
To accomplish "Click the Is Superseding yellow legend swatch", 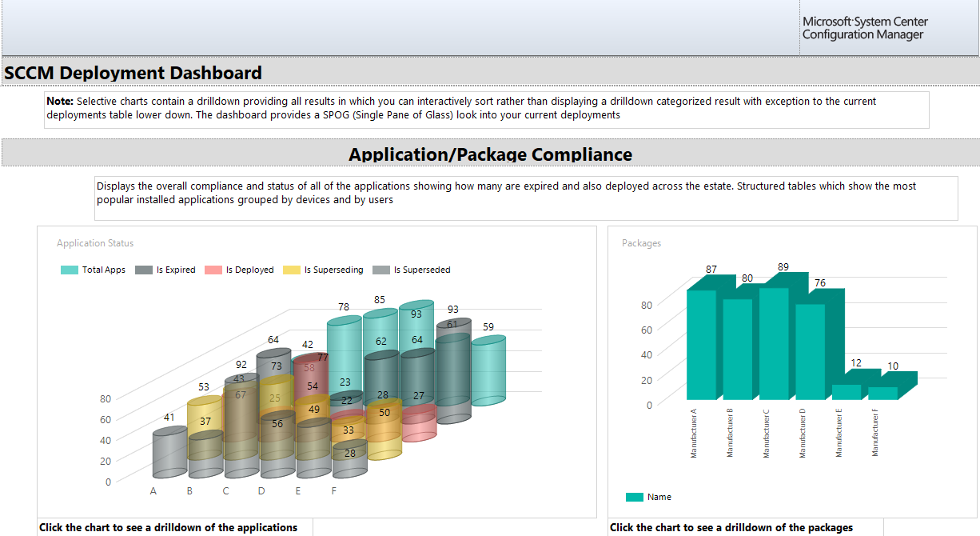I will 292,270.
